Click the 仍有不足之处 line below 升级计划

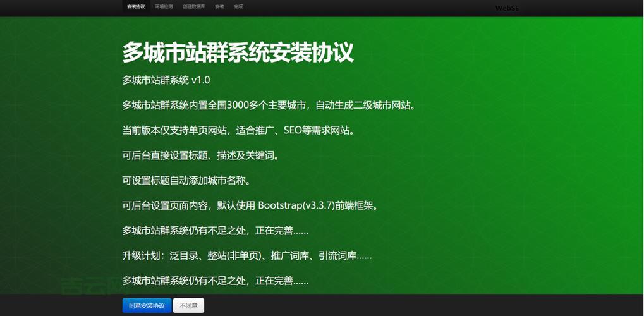pos(215,281)
